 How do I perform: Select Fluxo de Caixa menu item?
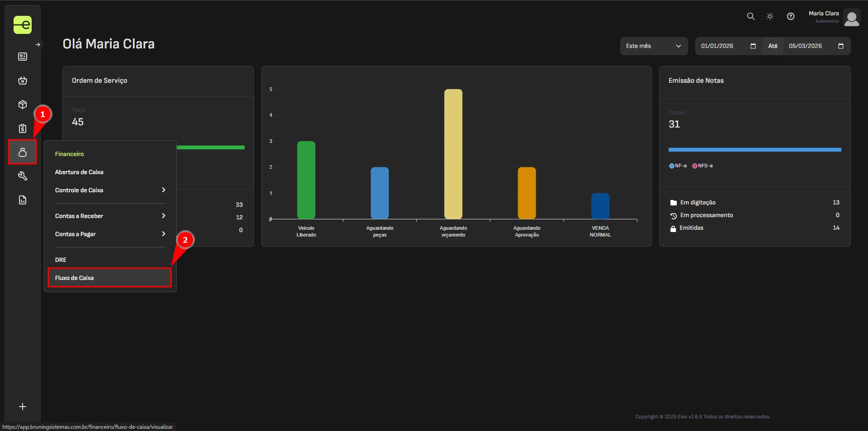(x=110, y=278)
